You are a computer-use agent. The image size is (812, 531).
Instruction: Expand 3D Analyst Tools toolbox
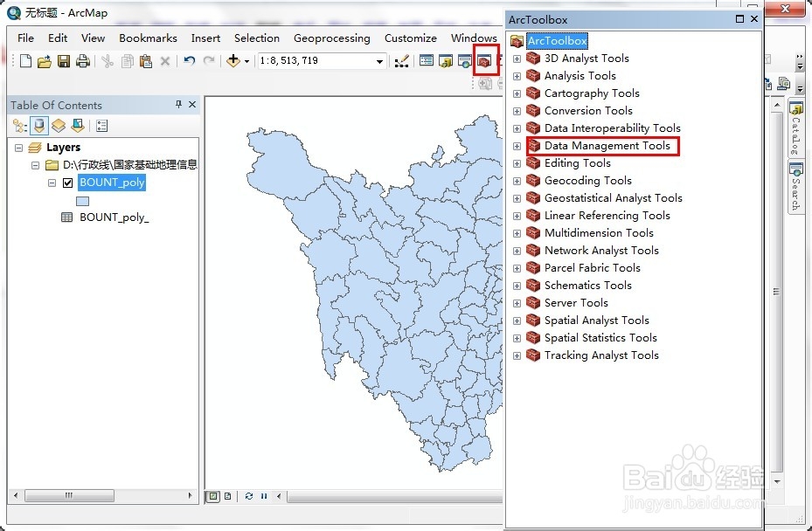[x=517, y=59]
